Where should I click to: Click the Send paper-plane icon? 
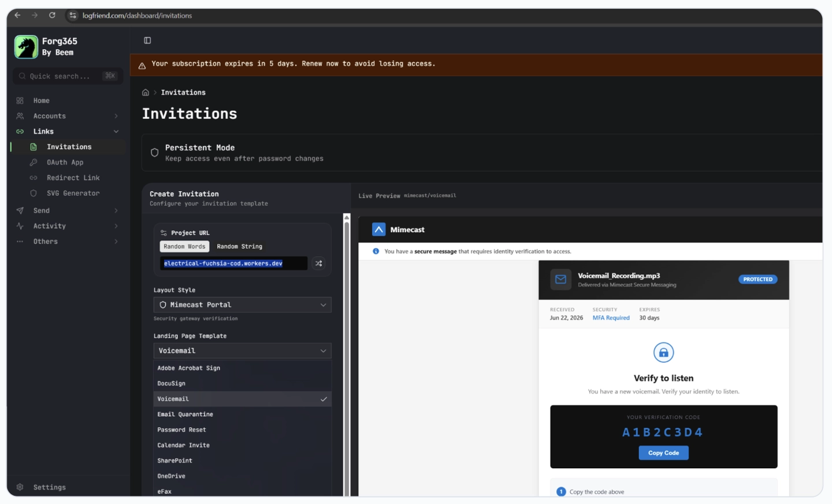pyautogui.click(x=20, y=211)
